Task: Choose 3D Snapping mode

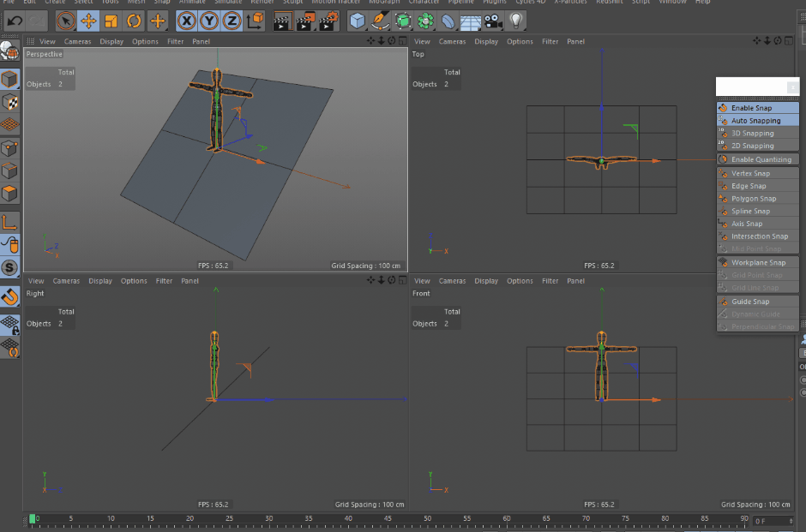Action: click(x=758, y=133)
